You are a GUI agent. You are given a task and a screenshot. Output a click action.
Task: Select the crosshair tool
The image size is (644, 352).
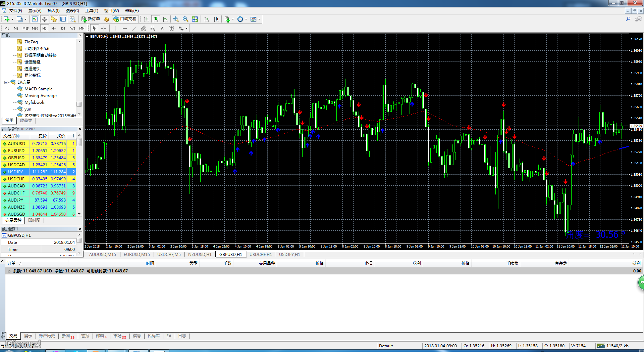pyautogui.click(x=104, y=29)
